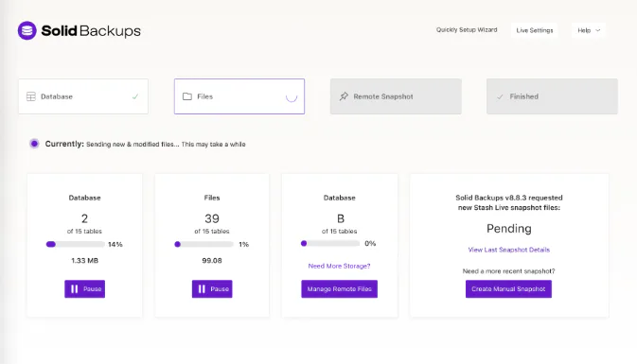Click the 1% Files progress bar
This screenshot has width=637, height=364.
[x=203, y=244]
